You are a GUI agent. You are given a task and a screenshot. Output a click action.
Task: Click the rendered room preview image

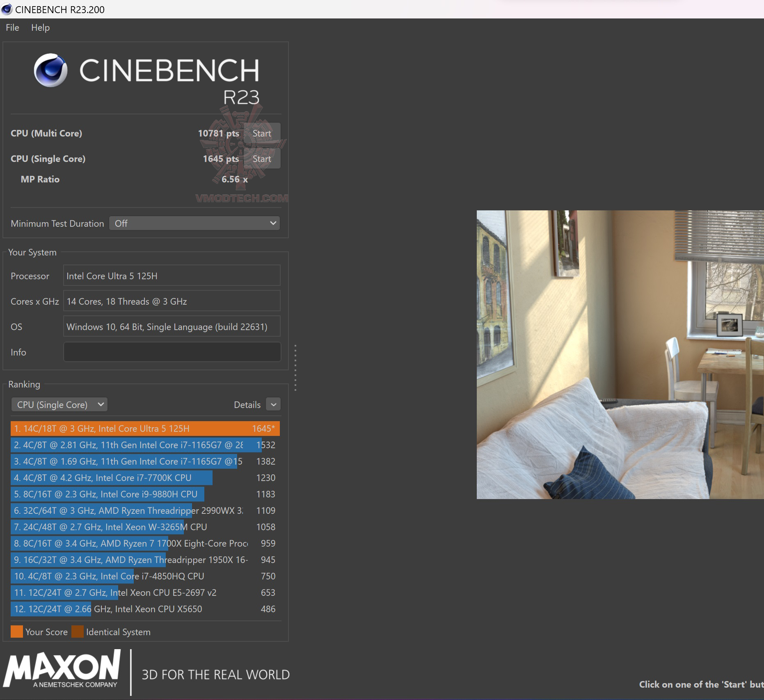pos(620,355)
